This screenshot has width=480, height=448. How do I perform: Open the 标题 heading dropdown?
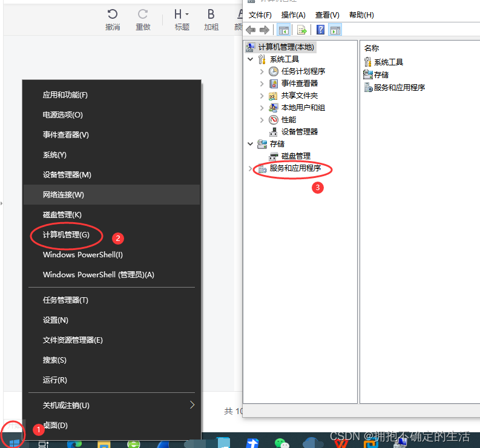click(x=182, y=19)
